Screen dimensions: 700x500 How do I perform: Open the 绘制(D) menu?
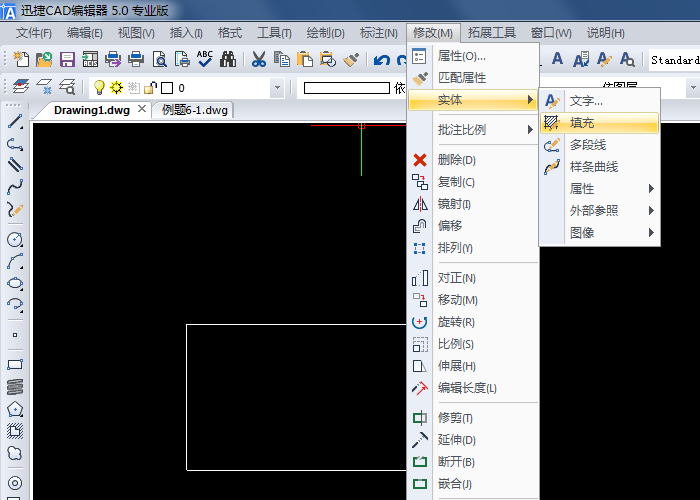325,33
